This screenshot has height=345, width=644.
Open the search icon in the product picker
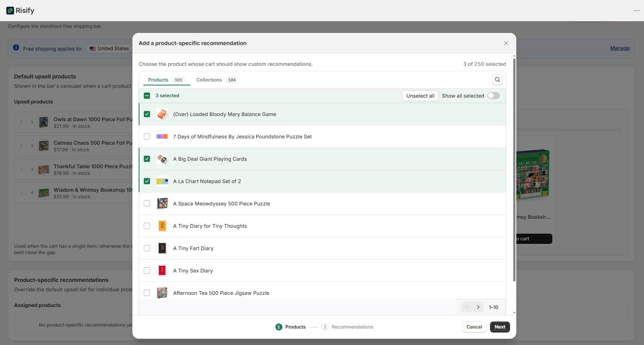[497, 80]
